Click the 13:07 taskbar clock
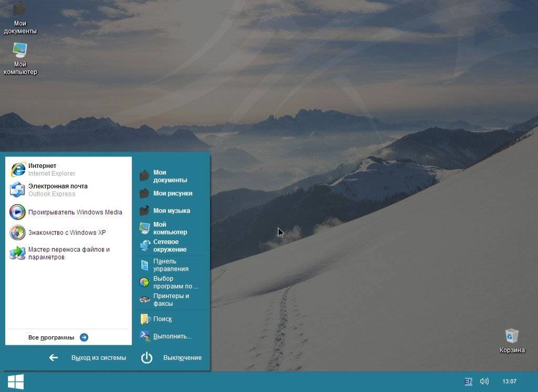 [x=509, y=382]
